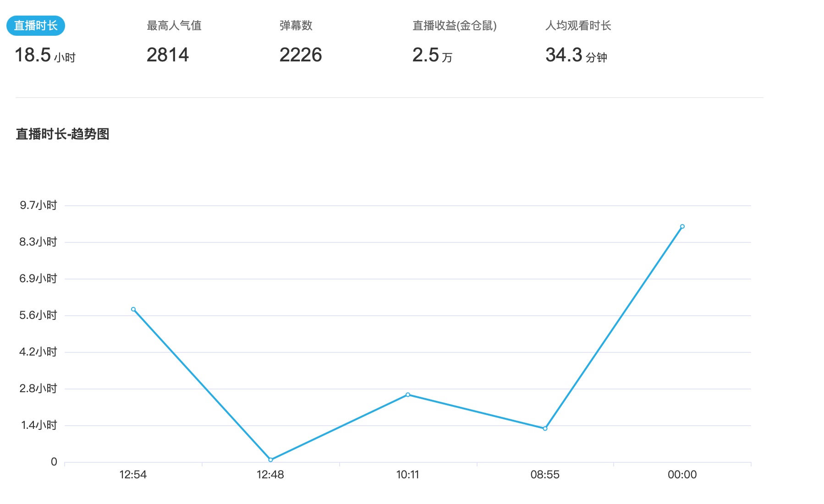
Task: Select the highest data point at 00:00
Action: click(x=682, y=226)
